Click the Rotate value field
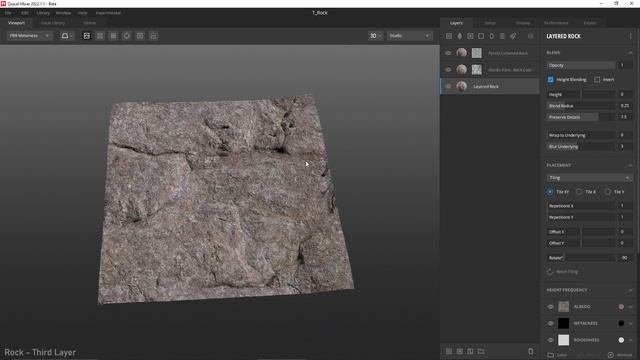The image size is (640, 360). 624,258
